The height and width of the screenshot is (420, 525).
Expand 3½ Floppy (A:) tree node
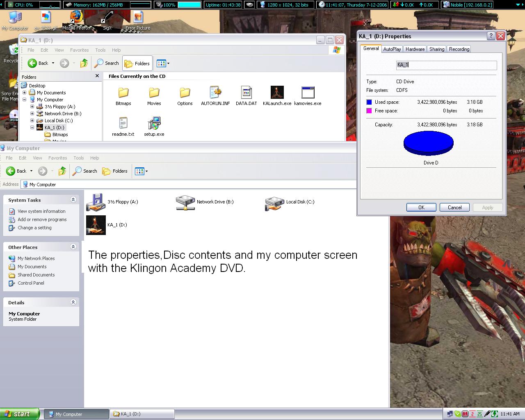[x=32, y=107]
